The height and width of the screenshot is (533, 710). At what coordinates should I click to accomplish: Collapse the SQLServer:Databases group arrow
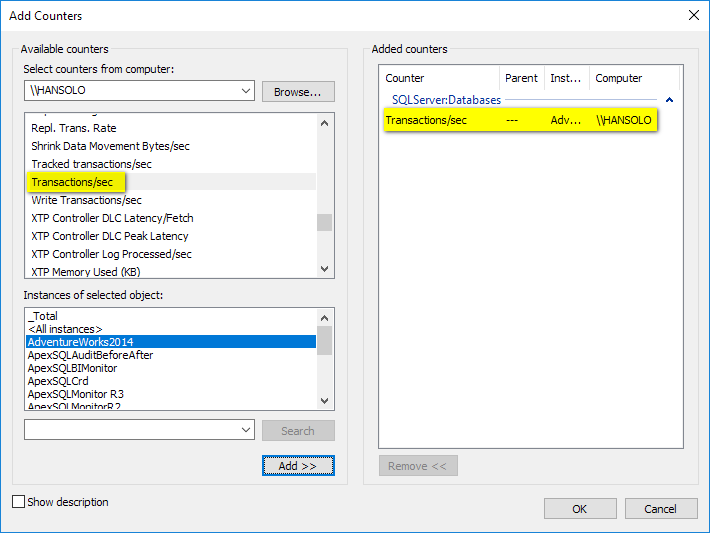pos(669,100)
